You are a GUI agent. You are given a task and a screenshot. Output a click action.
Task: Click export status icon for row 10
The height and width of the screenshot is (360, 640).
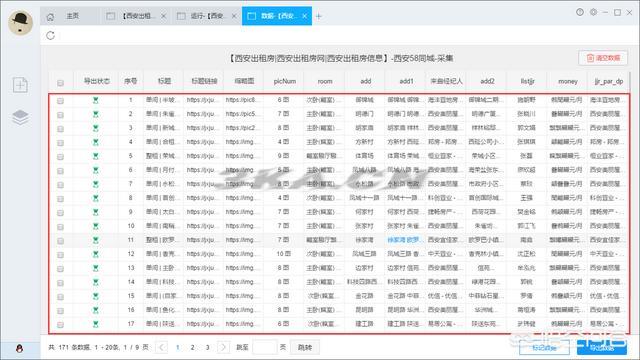pos(96,226)
